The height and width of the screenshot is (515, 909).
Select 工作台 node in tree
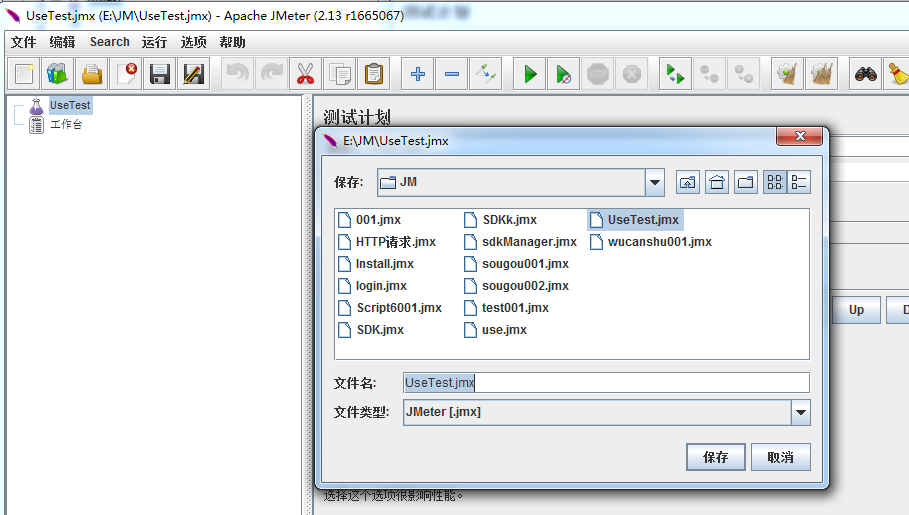66,125
